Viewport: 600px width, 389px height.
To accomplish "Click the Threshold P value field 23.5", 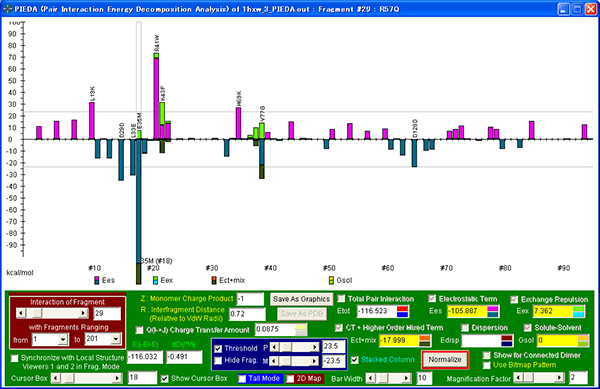I will coord(334,347).
